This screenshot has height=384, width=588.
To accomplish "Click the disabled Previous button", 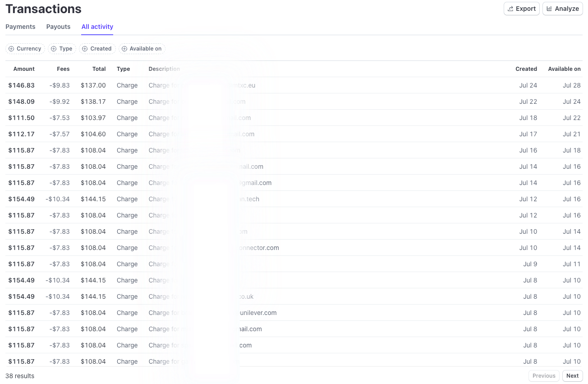I will click(x=544, y=376).
